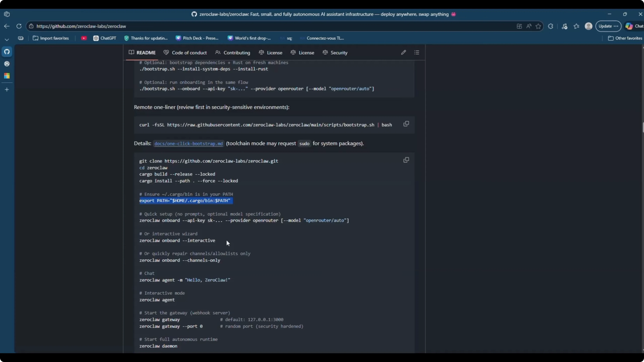
Task: Open the Import favorites bookmark
Action: (x=51, y=38)
